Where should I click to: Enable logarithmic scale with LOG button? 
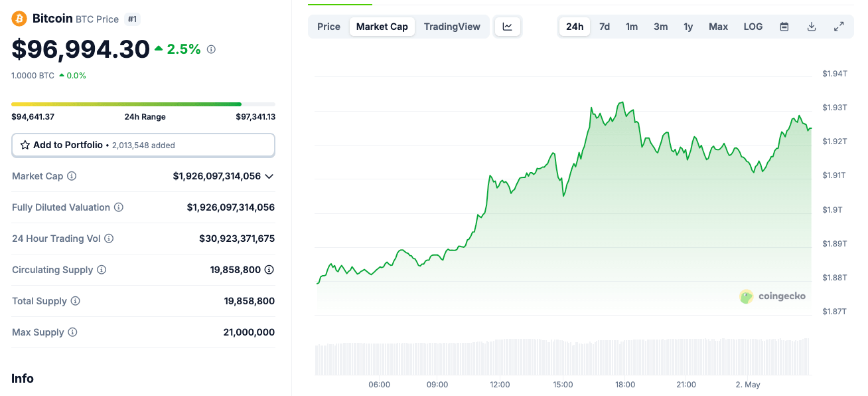click(753, 26)
